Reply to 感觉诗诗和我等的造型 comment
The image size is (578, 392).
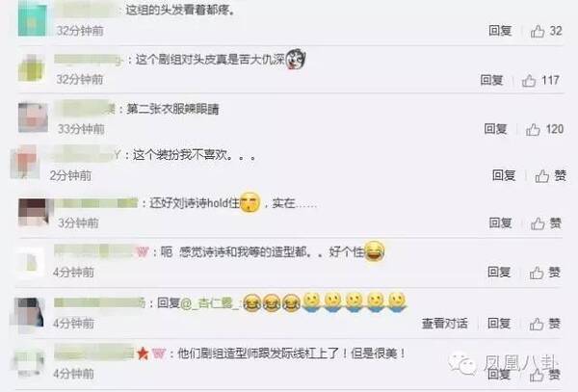(x=499, y=272)
